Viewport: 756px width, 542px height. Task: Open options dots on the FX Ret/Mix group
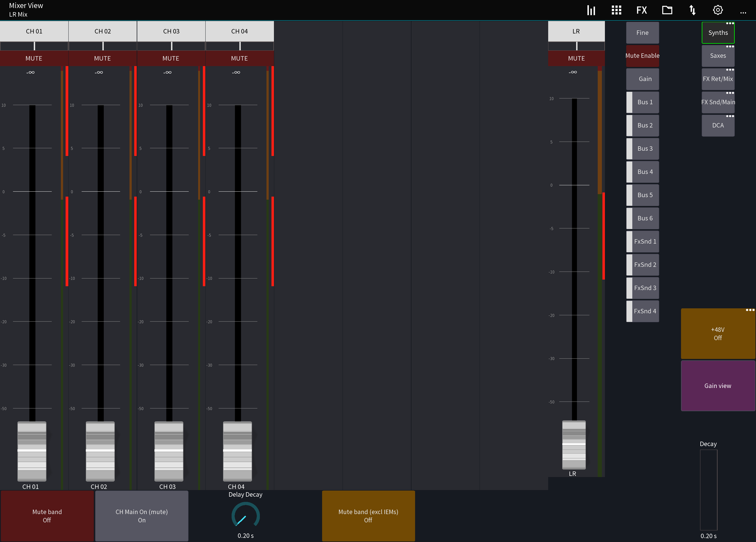[731, 70]
